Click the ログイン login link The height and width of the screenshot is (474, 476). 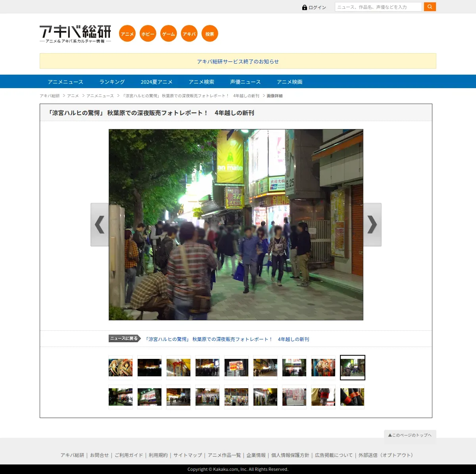click(x=314, y=8)
